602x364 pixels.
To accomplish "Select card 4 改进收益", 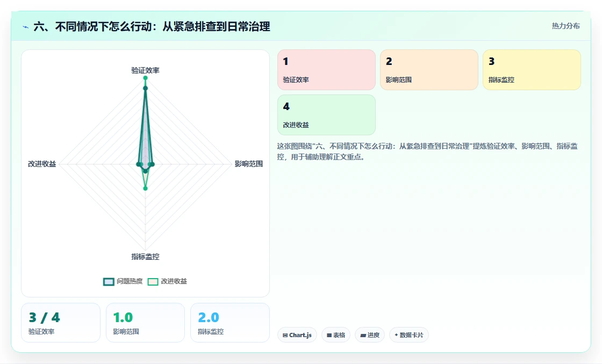I will coord(326,115).
